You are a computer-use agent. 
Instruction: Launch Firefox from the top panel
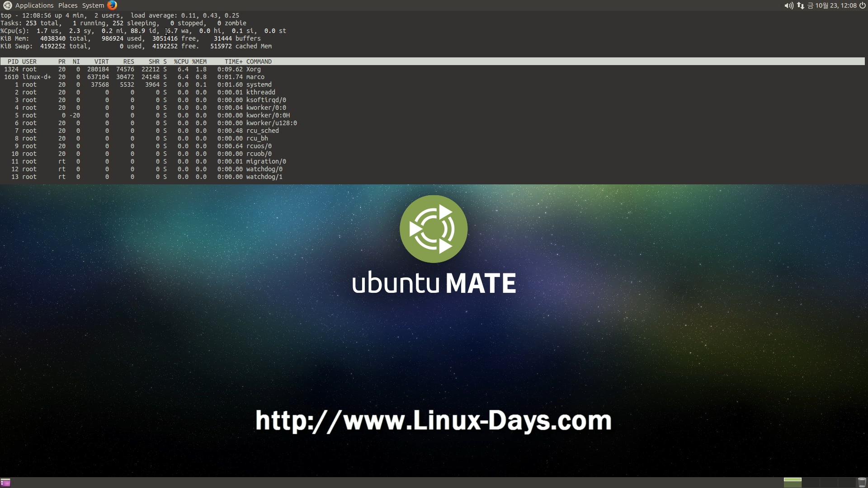[112, 5]
